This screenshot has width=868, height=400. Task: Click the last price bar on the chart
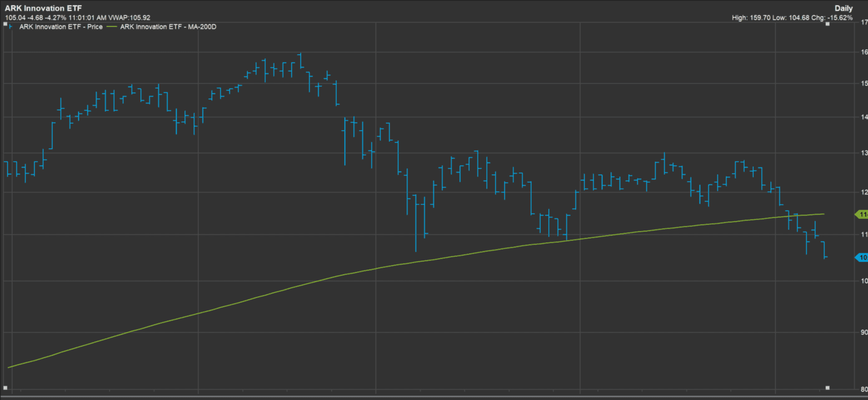824,250
